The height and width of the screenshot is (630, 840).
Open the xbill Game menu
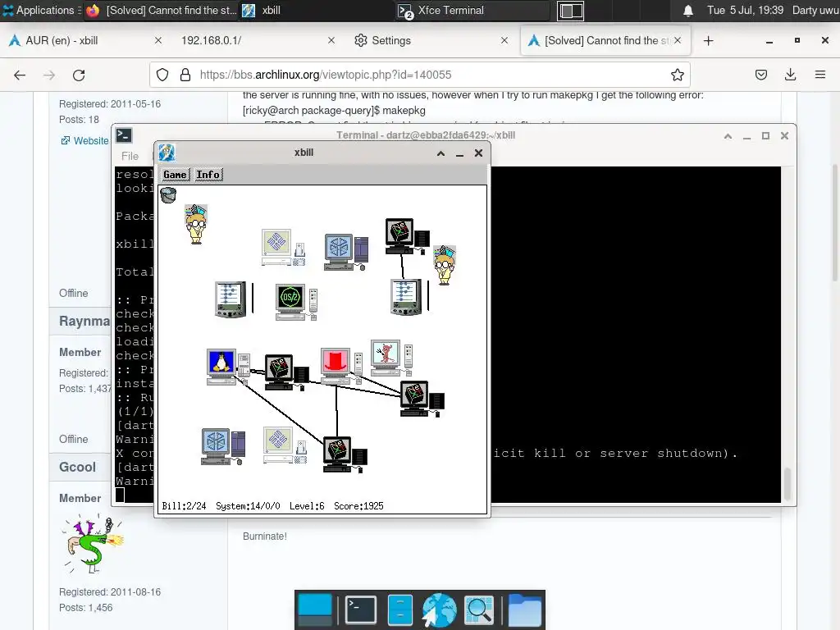176,175
